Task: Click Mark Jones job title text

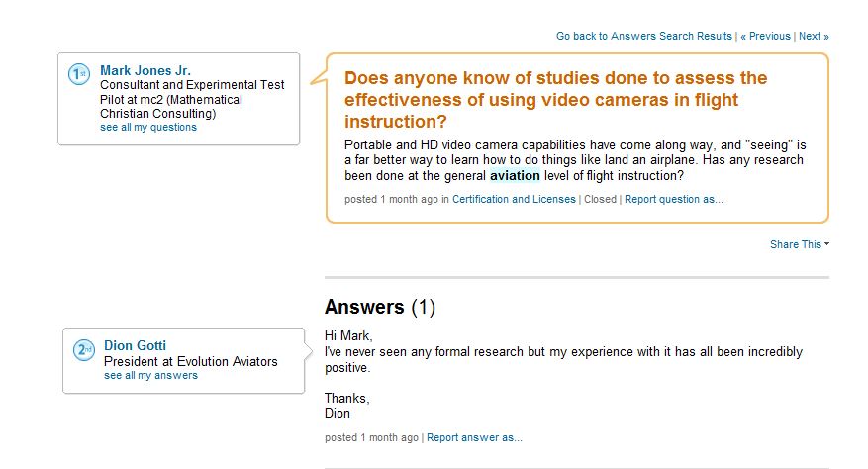Action: (192, 99)
